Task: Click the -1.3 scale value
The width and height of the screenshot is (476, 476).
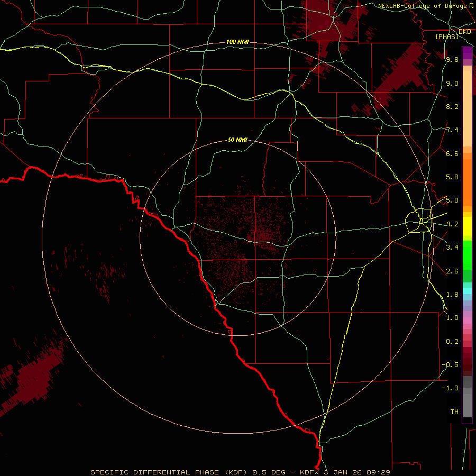Action: (x=450, y=388)
